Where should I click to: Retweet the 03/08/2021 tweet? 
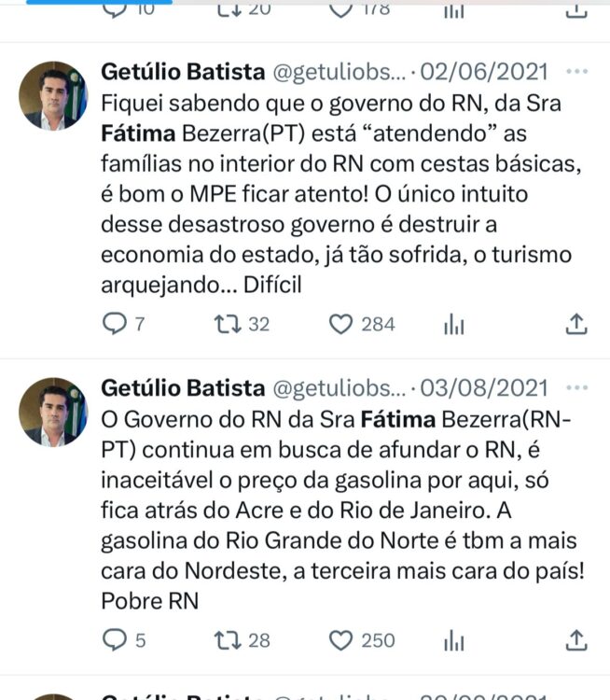coord(226,640)
